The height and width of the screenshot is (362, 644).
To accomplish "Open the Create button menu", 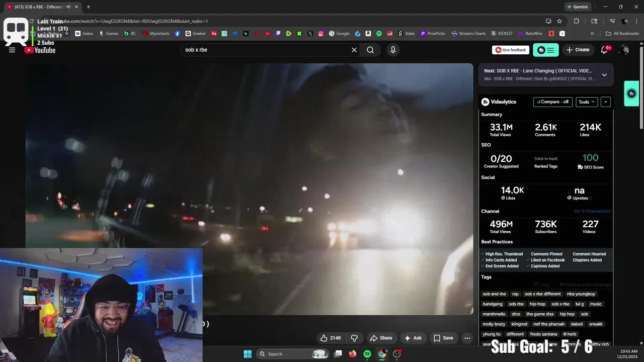I will tap(578, 50).
